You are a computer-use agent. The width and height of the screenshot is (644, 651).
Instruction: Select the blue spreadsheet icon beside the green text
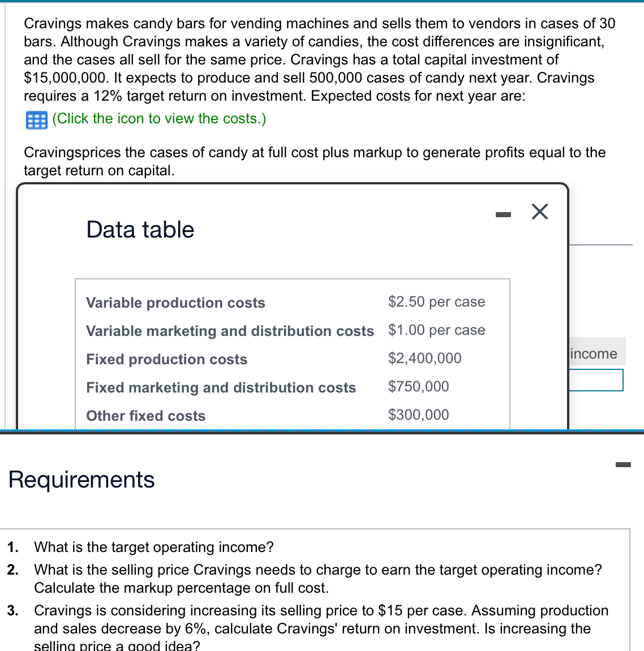pos(35,119)
